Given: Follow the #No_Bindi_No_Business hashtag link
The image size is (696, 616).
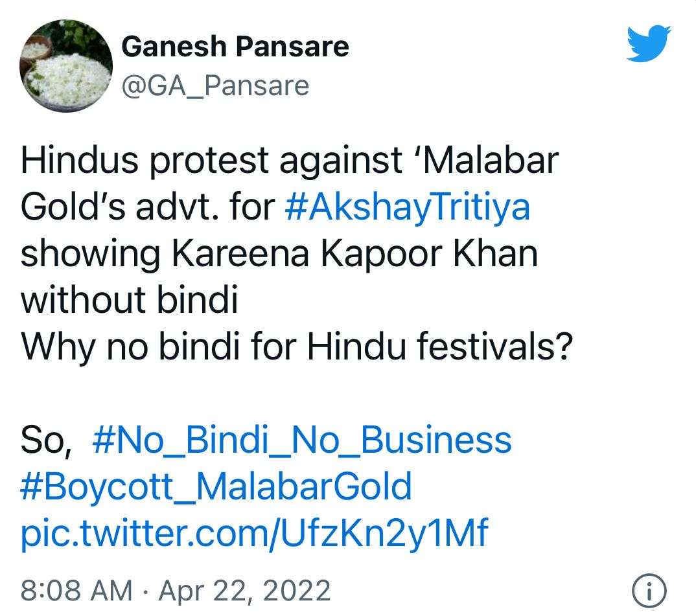Looking at the screenshot, I should click(302, 440).
